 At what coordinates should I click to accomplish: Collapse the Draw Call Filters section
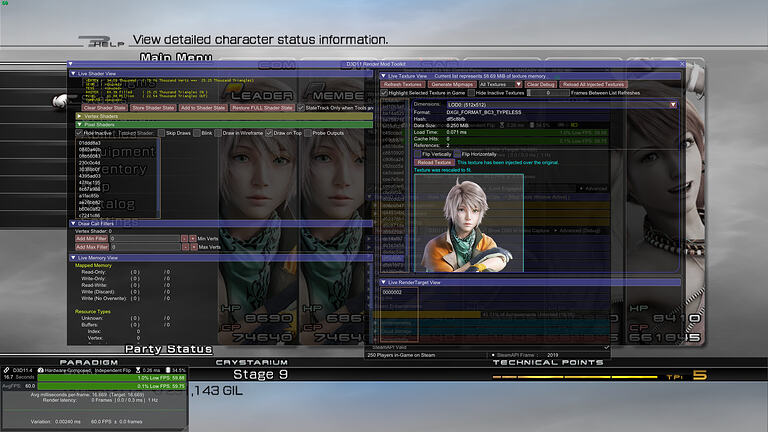[72, 221]
